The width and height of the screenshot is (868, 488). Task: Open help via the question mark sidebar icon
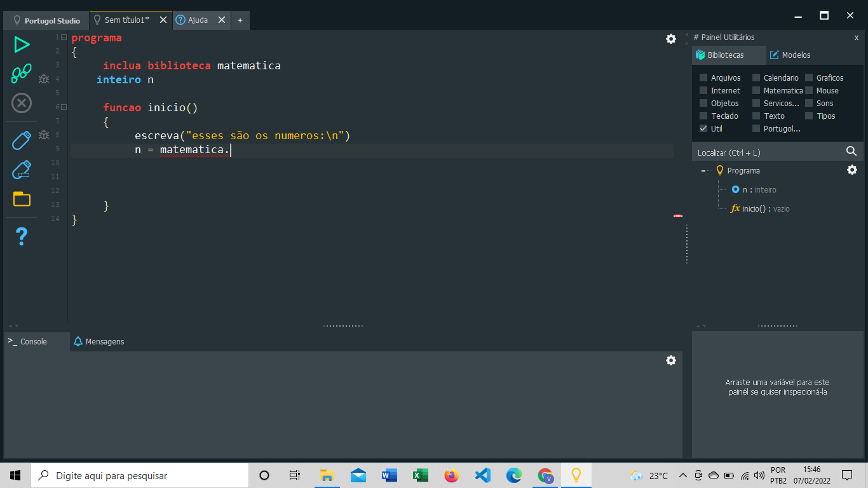click(x=21, y=236)
